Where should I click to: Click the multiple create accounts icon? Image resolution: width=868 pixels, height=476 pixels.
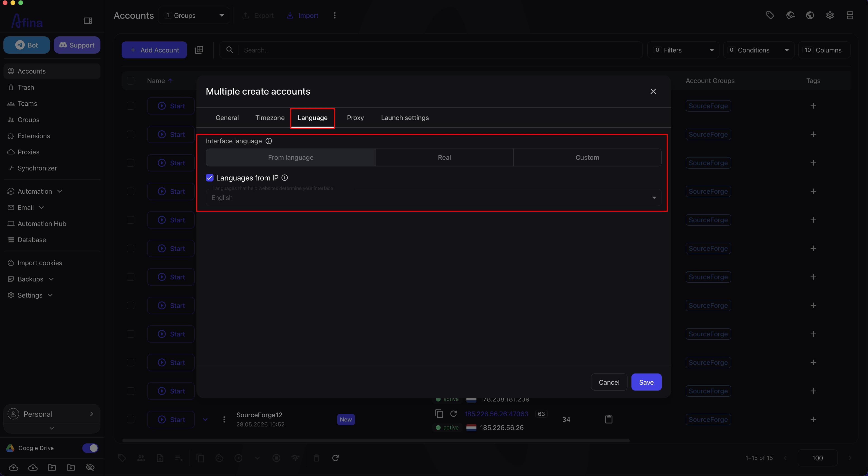(199, 50)
